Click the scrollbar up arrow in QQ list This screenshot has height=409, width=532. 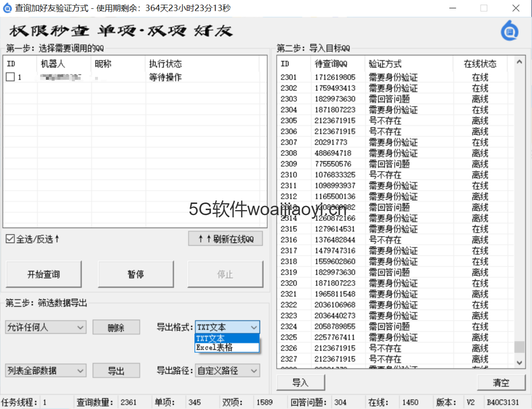pos(519,62)
